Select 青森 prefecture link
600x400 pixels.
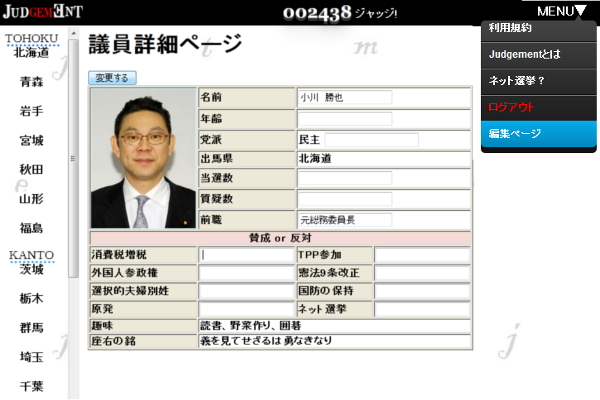pyautogui.click(x=31, y=83)
